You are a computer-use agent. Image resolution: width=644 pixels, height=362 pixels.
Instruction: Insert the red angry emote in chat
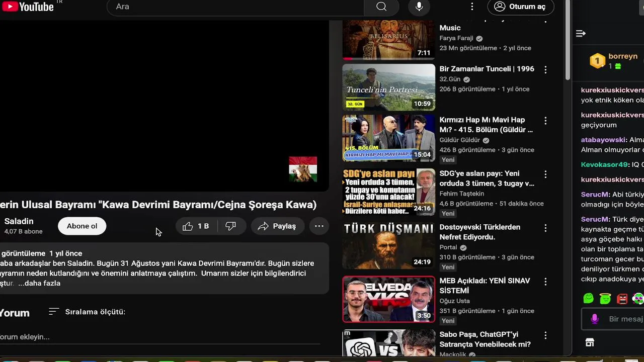[622, 299]
